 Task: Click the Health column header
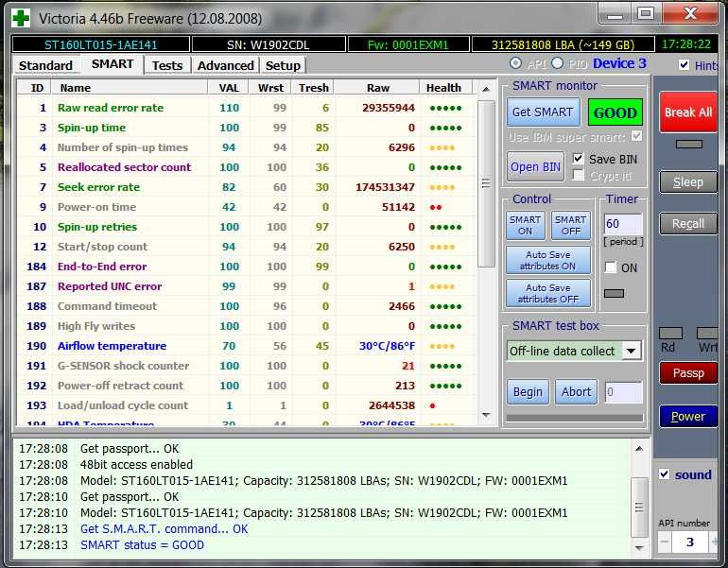(443, 88)
